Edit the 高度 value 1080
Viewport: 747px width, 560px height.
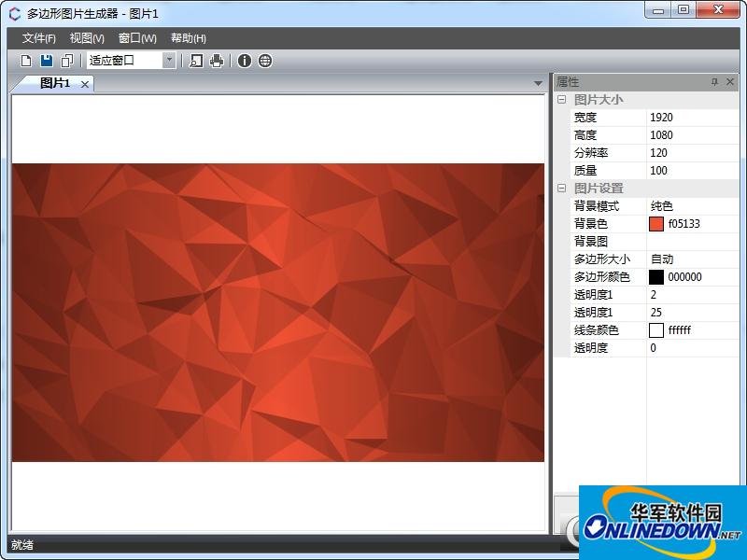click(x=693, y=134)
